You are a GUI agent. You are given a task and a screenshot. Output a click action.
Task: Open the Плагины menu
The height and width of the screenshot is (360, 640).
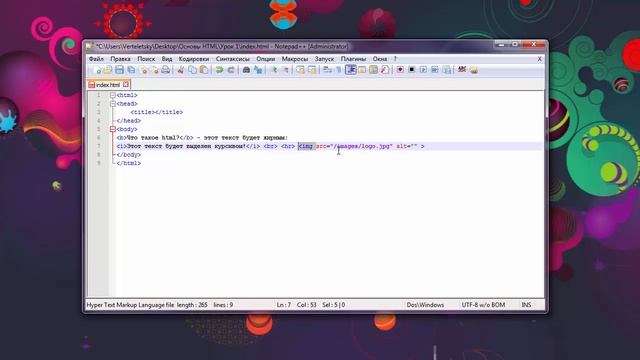point(353,59)
